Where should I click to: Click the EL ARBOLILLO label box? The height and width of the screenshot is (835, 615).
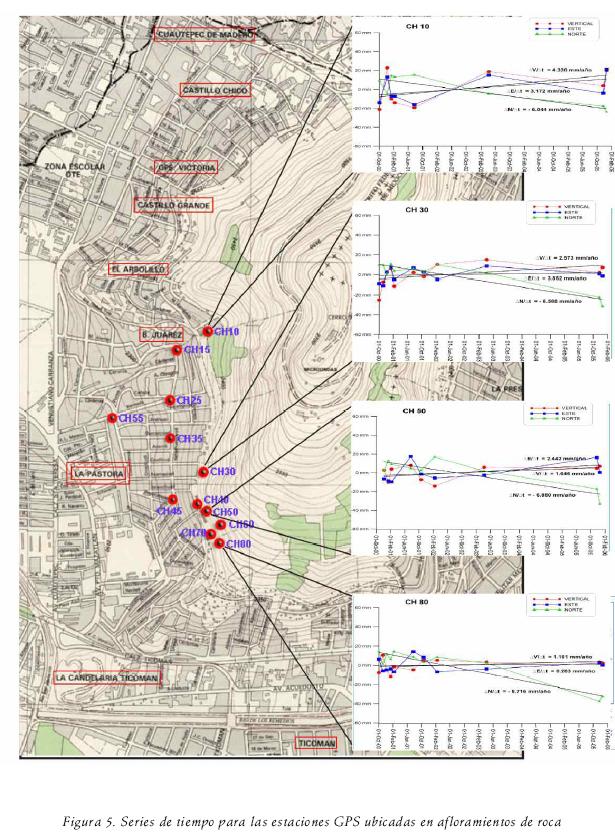tap(137, 269)
